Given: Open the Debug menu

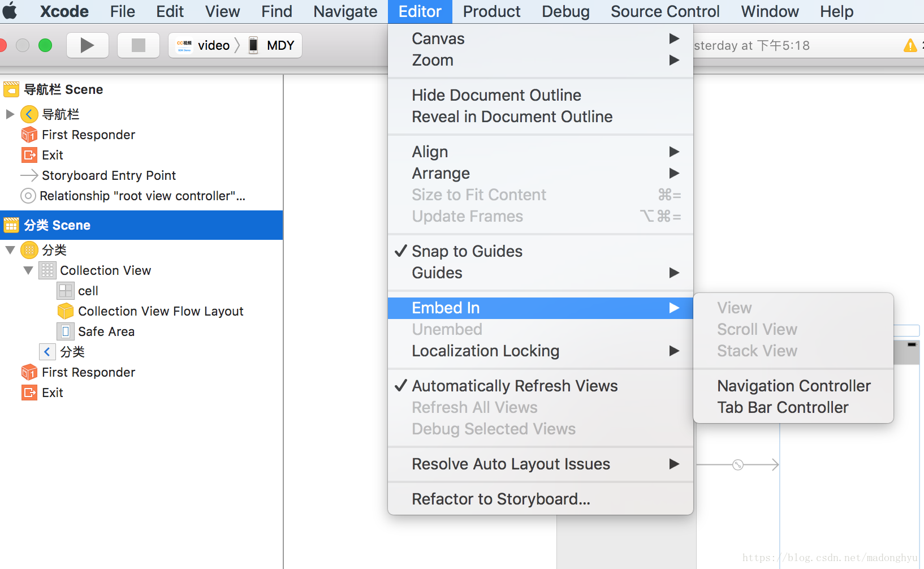Looking at the screenshot, I should (565, 11).
